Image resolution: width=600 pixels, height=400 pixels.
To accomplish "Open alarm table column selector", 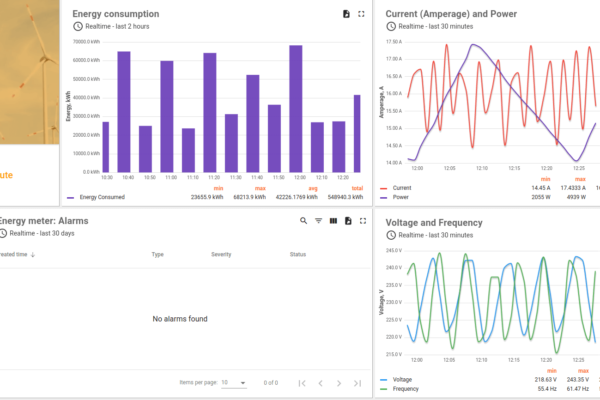I will [333, 220].
